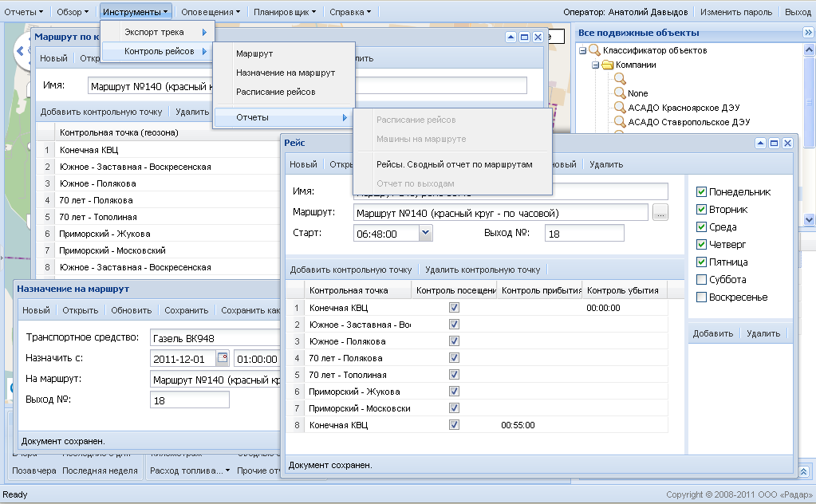Uncheck the Четверг checkbox
The image size is (816, 504).
[x=701, y=245]
